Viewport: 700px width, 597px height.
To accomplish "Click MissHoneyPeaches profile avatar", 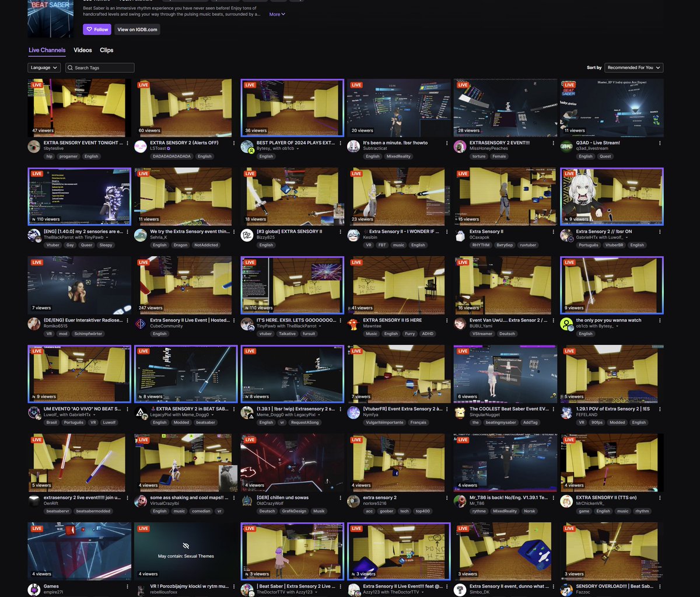I will coord(460,146).
